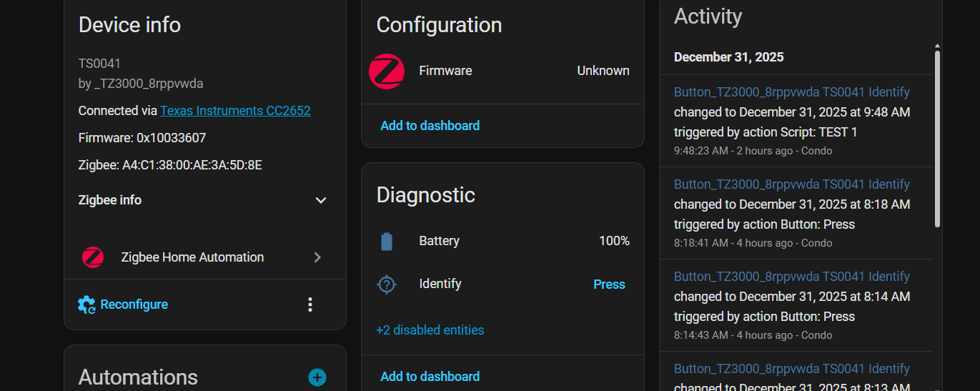Screen dimensions: 980x391
Task: Open the 8:14 AM Identify activity entry
Action: [791, 277]
